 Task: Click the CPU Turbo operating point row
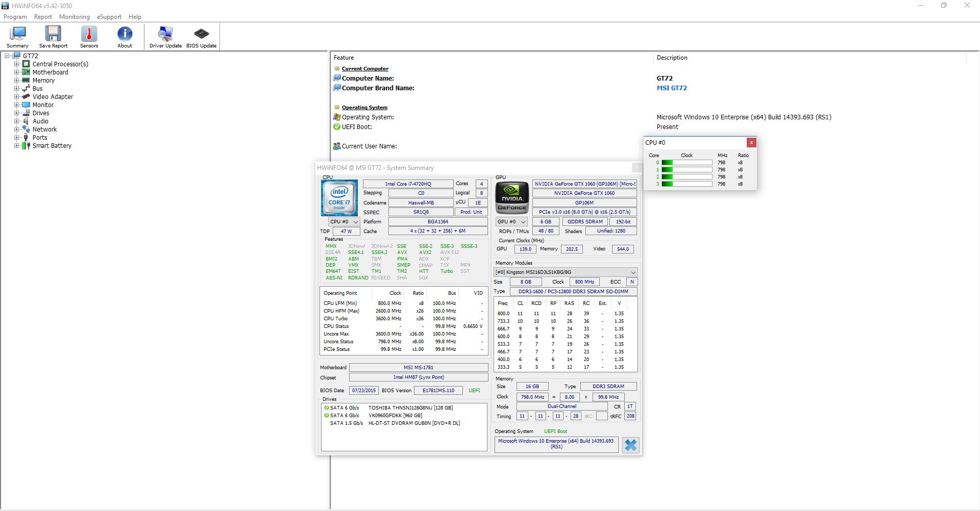pyautogui.click(x=403, y=319)
